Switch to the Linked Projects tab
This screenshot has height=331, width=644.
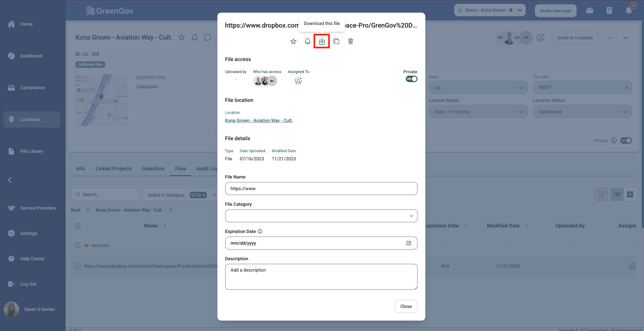tap(113, 168)
